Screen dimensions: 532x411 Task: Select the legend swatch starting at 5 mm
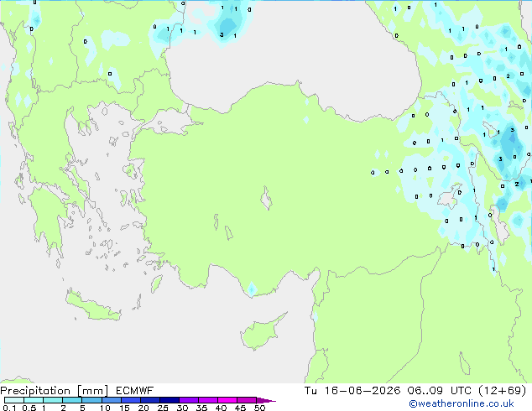pyautogui.click(x=91, y=400)
